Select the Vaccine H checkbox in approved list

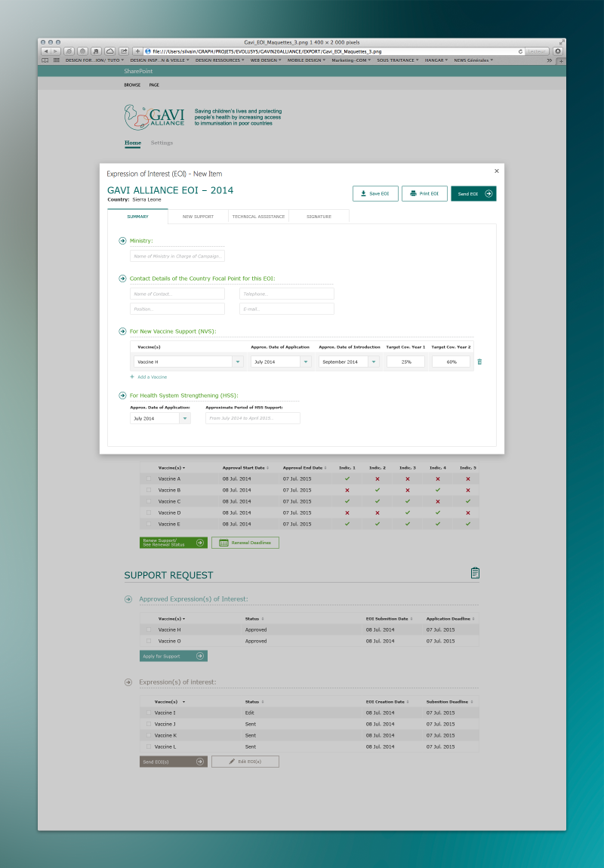[x=149, y=629]
